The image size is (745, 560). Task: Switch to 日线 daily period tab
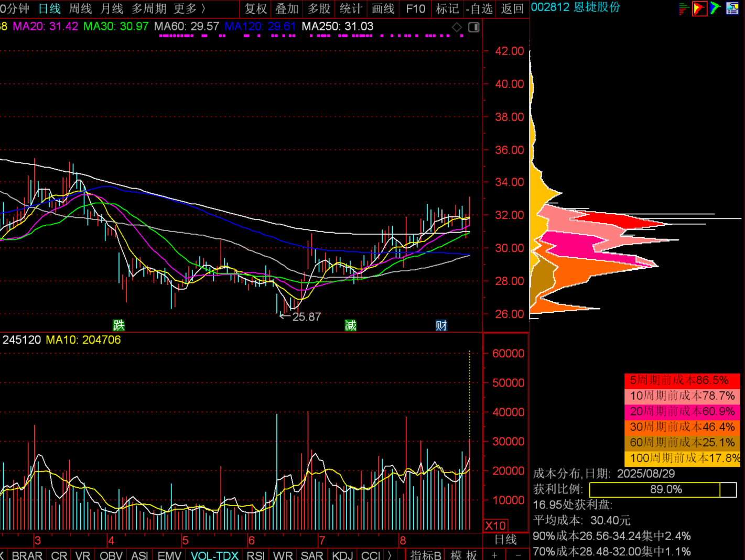[x=49, y=9]
